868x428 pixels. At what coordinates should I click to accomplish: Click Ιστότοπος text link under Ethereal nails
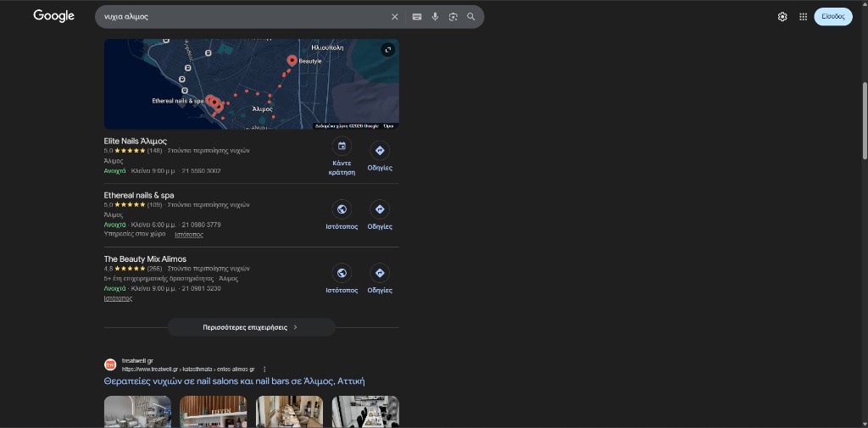pos(189,235)
